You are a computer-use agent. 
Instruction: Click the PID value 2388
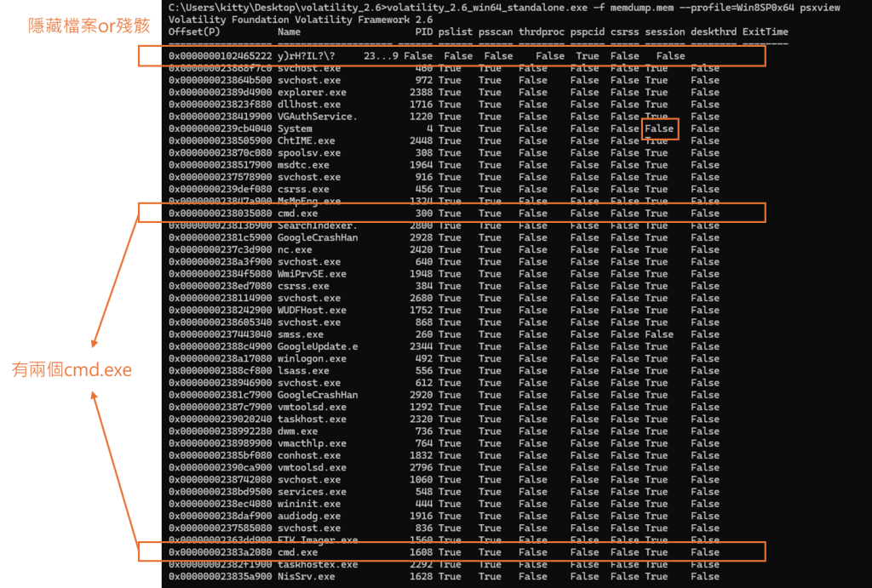click(x=421, y=92)
